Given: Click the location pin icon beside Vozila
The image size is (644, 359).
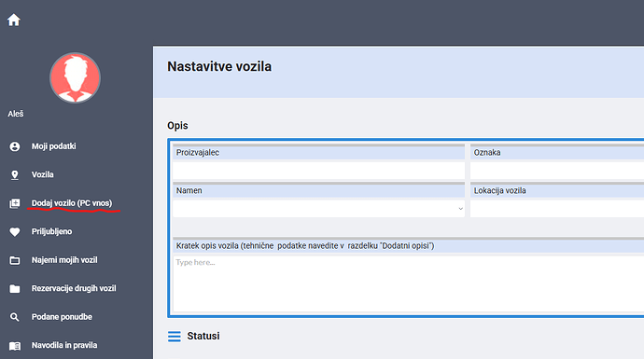Looking at the screenshot, I should 15,175.
